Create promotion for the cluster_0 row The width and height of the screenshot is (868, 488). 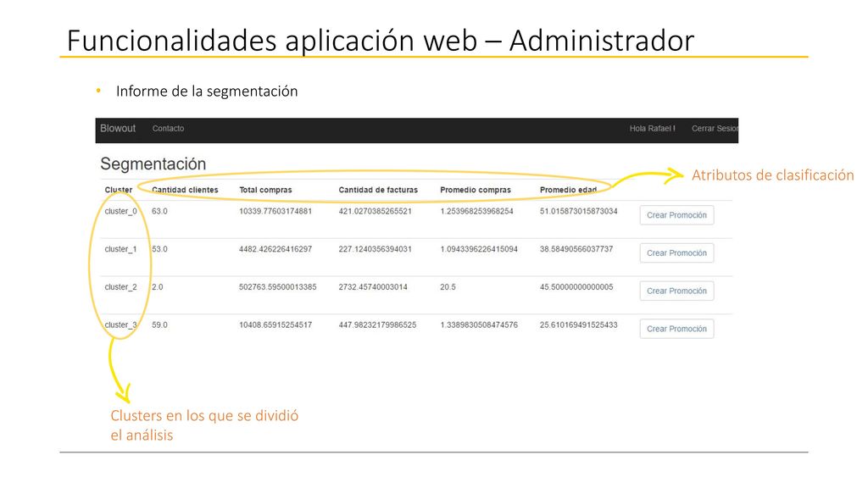coord(676,215)
